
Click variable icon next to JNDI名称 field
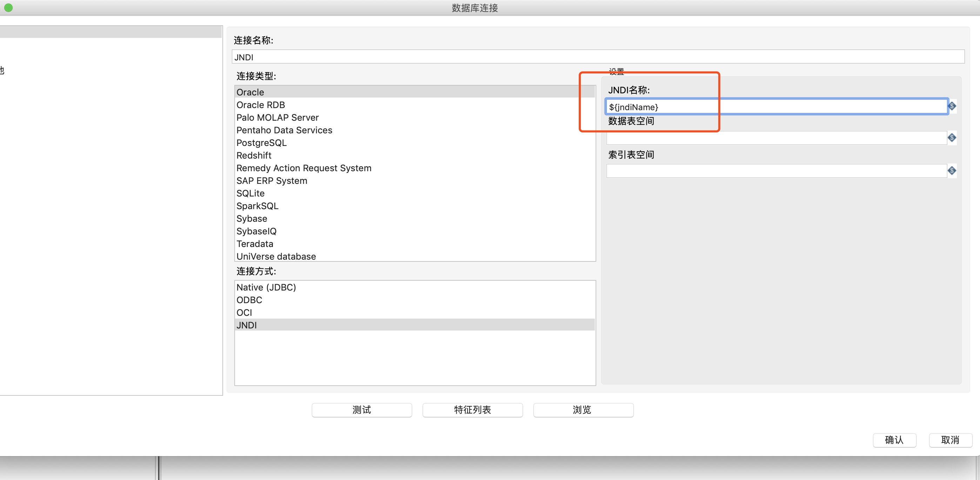pos(952,106)
